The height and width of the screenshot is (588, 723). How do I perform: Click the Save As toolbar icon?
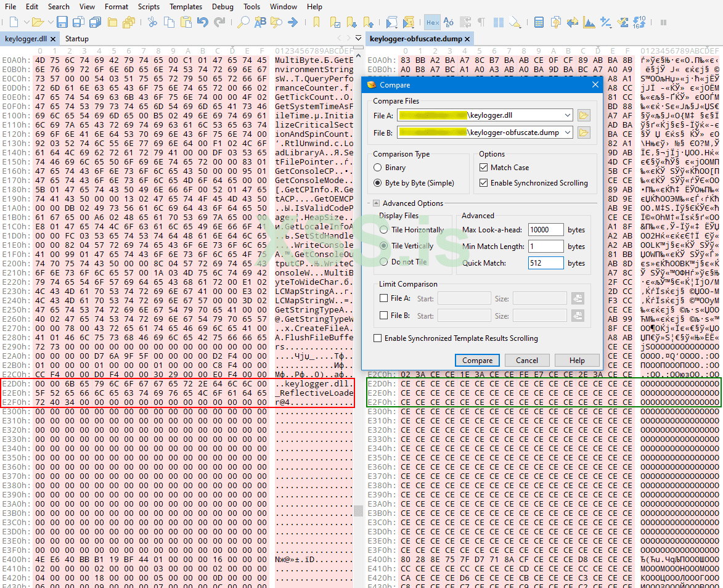79,22
